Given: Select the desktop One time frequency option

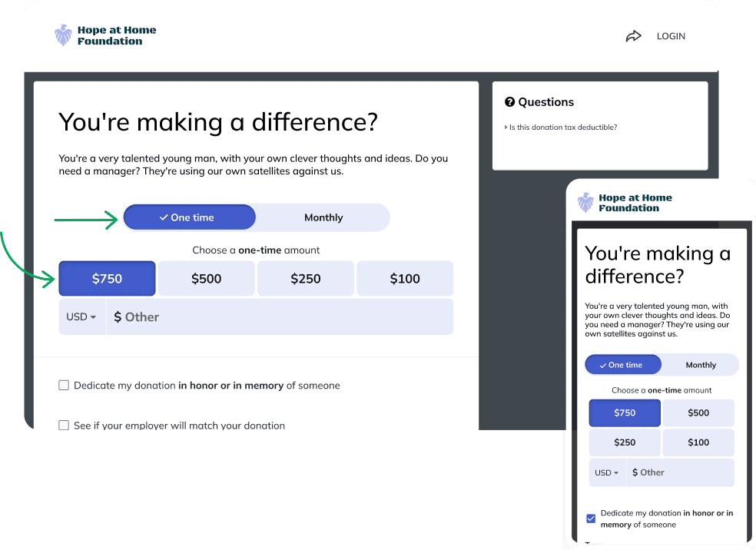Looking at the screenshot, I should [x=189, y=217].
